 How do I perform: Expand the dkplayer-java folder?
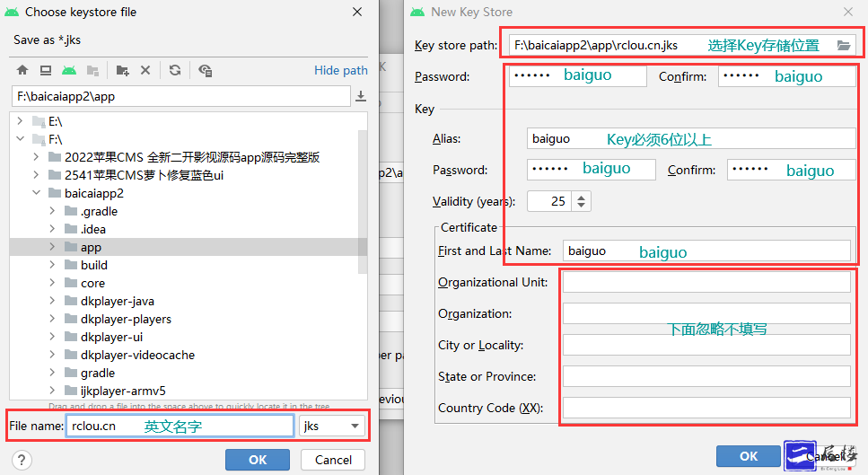52,301
